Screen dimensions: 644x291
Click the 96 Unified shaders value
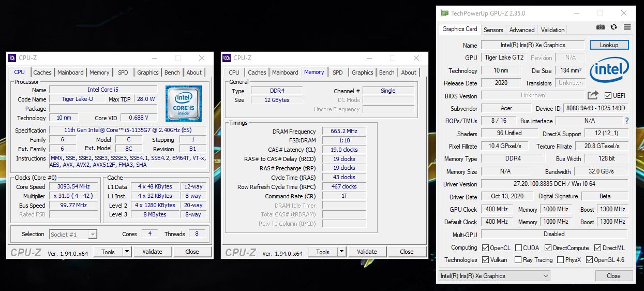(x=510, y=134)
